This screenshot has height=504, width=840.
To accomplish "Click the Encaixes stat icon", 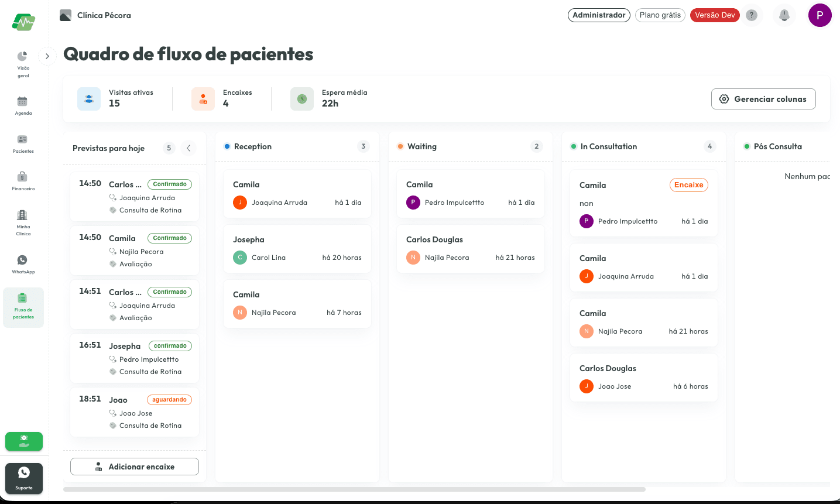I will pos(203,99).
